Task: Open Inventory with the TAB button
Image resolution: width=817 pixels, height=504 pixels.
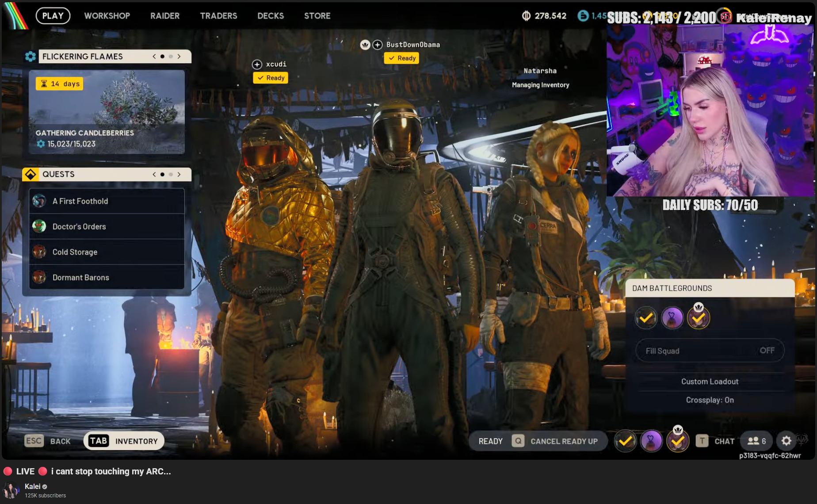Action: (124, 441)
